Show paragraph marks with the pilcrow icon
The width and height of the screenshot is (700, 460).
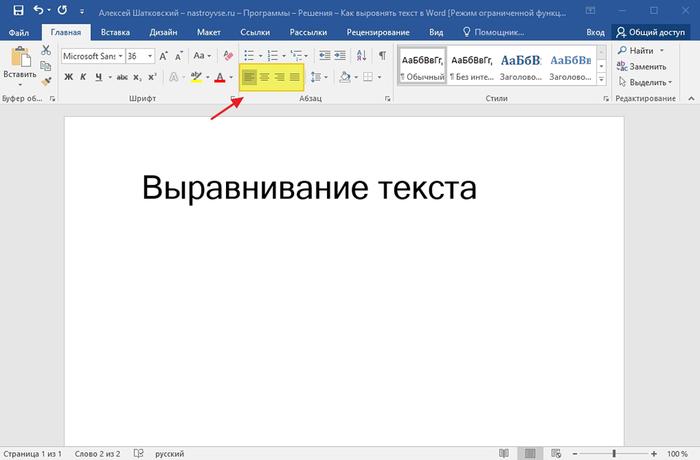pyautogui.click(x=382, y=56)
